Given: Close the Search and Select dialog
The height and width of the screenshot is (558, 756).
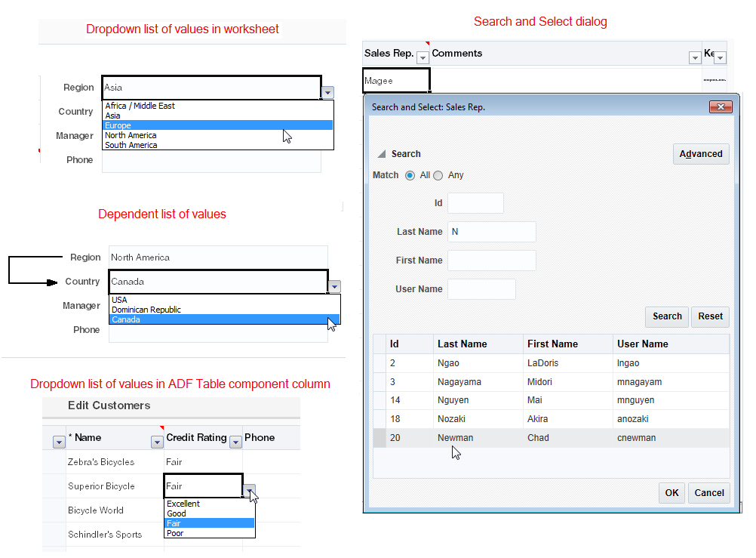Looking at the screenshot, I should coord(721,106).
